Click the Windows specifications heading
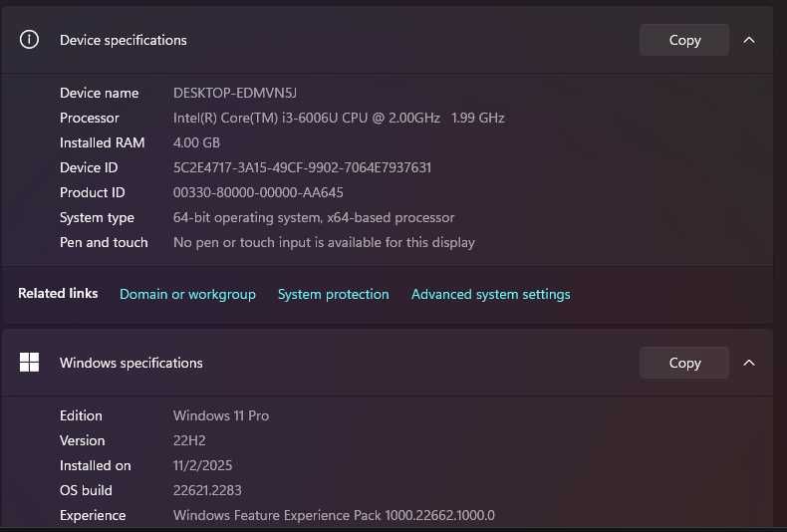This screenshot has height=532, width=787. click(131, 363)
